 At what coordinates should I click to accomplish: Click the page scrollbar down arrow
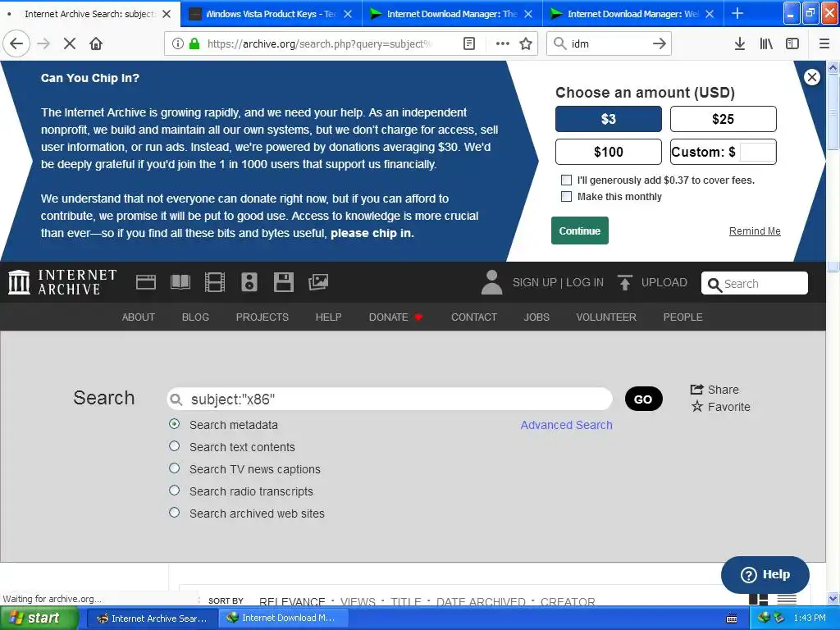point(833,598)
